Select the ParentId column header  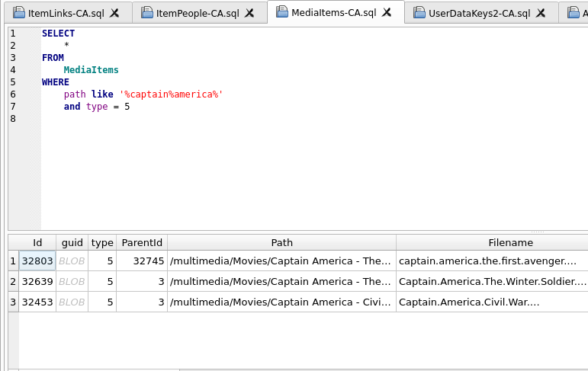(x=141, y=242)
